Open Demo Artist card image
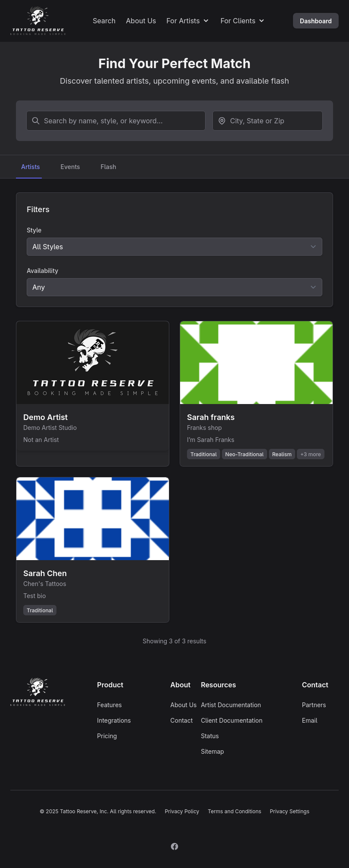The image size is (349, 868). pyautogui.click(x=93, y=363)
